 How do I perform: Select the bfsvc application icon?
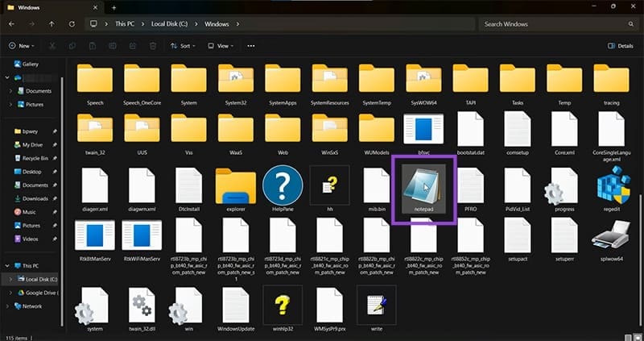[423, 129]
